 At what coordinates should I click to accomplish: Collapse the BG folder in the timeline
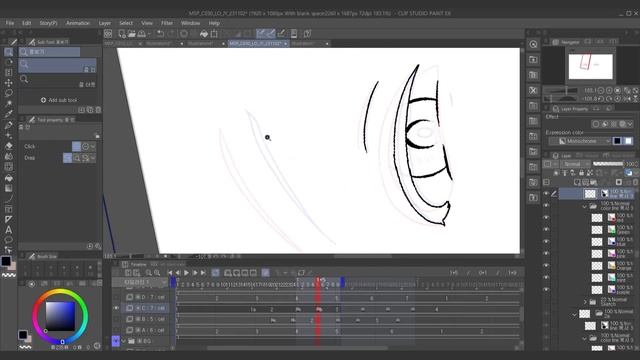tap(124, 340)
